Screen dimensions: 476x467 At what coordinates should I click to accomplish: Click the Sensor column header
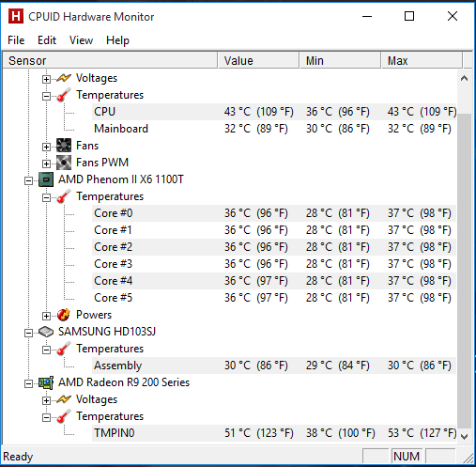pos(110,60)
